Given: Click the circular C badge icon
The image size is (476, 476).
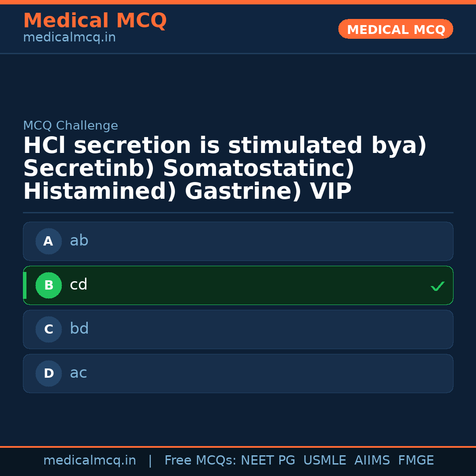Looking at the screenshot, I should pyautogui.click(x=48, y=329).
